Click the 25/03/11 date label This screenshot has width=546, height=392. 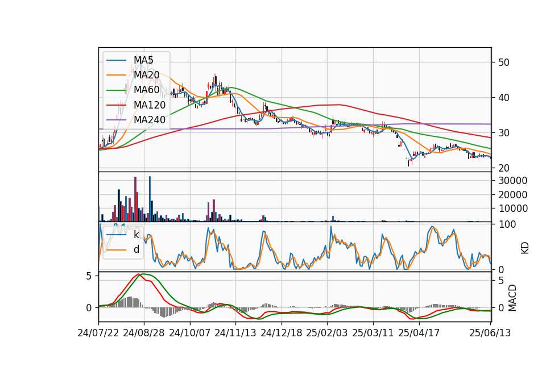373,333
